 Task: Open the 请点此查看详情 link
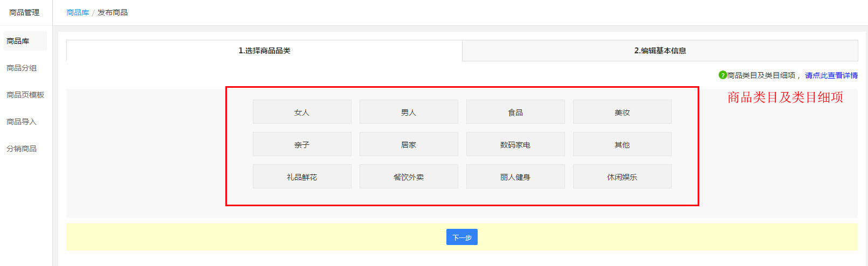[x=831, y=75]
